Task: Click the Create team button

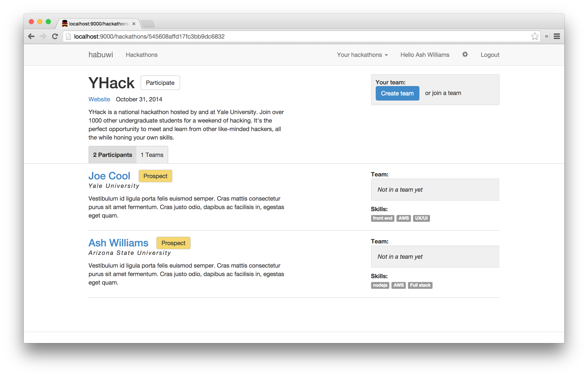Action: (x=397, y=93)
